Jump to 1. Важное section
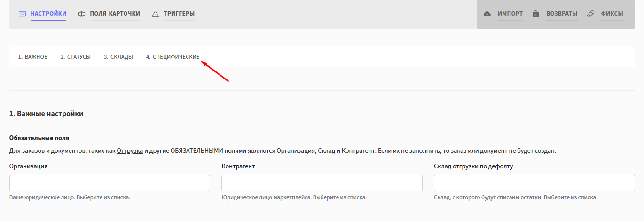644x221 pixels. coord(33,57)
